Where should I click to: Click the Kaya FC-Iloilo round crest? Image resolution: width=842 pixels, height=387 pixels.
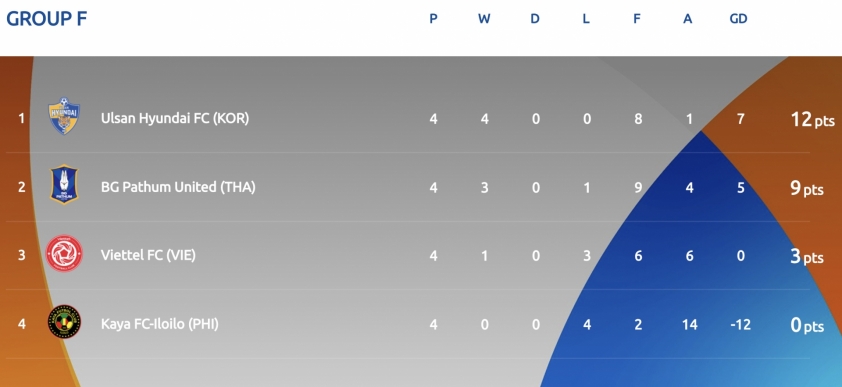(64, 322)
